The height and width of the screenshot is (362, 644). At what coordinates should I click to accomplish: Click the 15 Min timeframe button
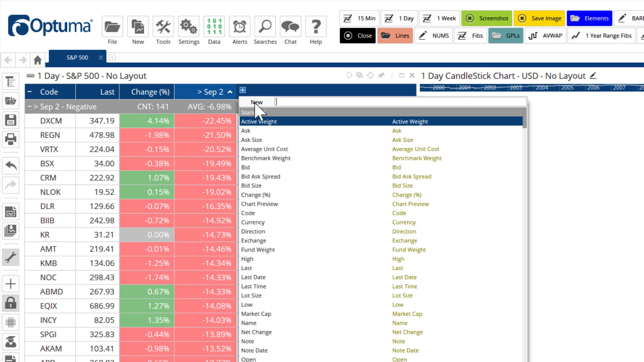[x=360, y=18]
